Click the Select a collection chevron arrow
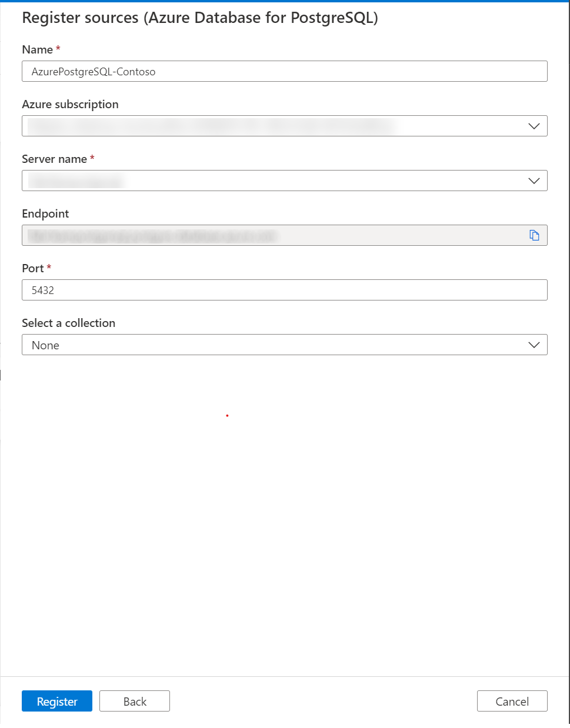 coord(533,345)
